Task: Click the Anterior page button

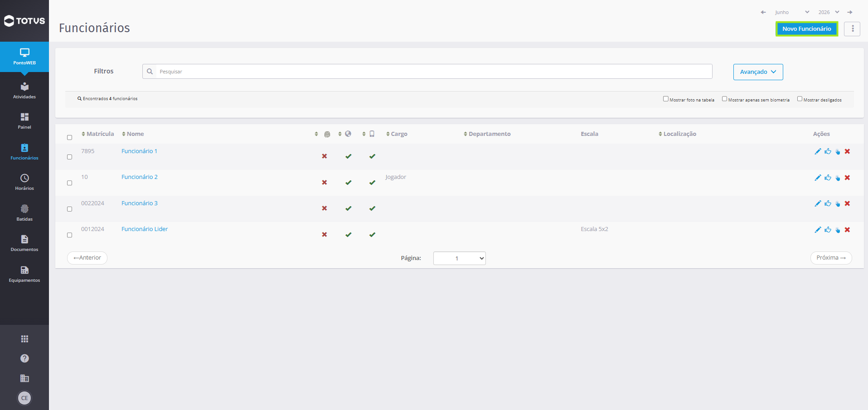Action: [x=87, y=258]
